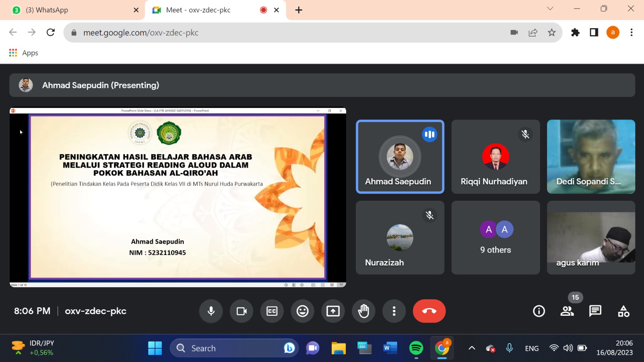Viewport: 644px width, 362px height.
Task: Raise hand in the meeting
Action: [363, 311]
